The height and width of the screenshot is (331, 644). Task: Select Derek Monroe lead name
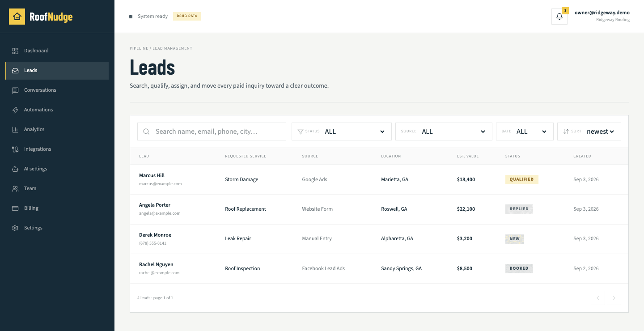[x=155, y=235]
